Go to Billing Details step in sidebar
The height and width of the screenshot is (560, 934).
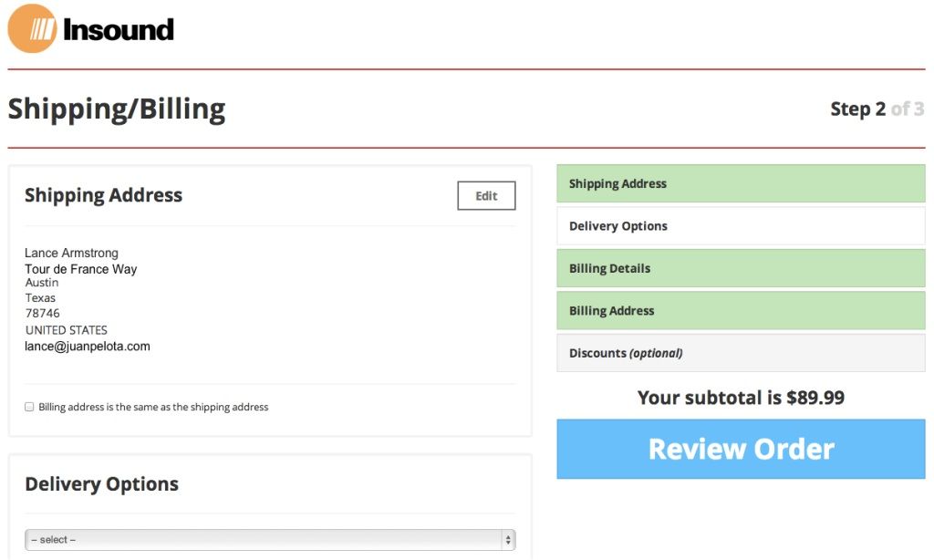(x=741, y=268)
